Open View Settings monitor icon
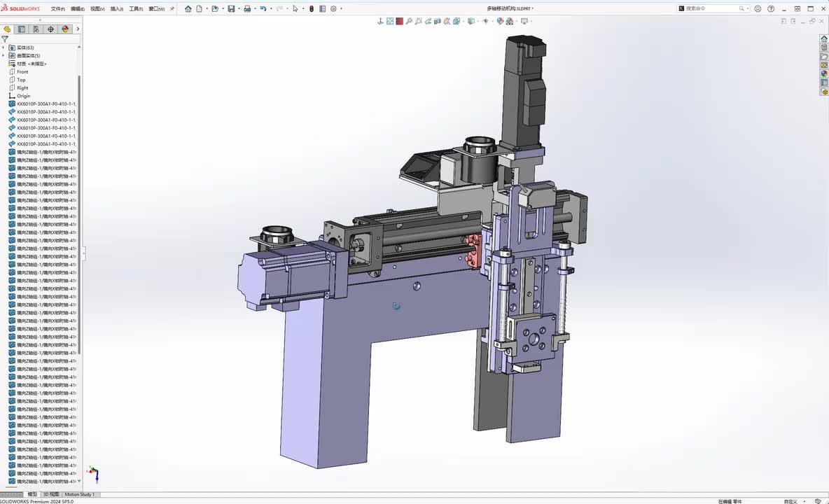829x504 pixels. coord(524,21)
